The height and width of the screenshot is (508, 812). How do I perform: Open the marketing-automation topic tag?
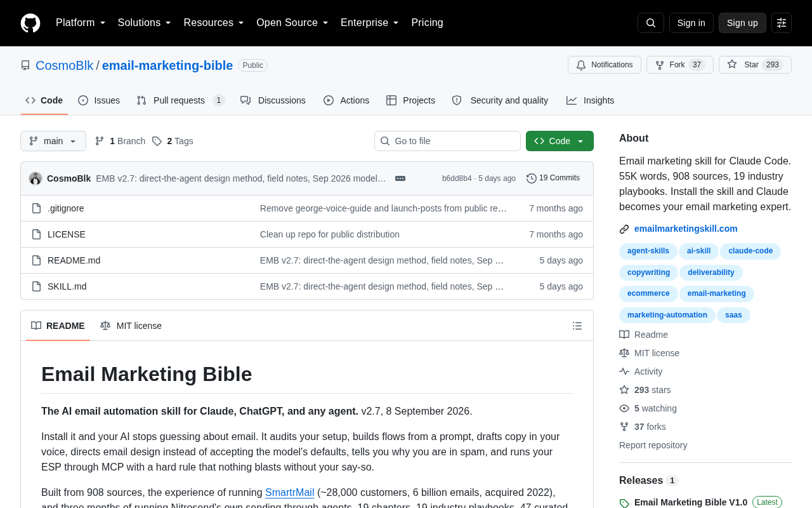tap(667, 315)
